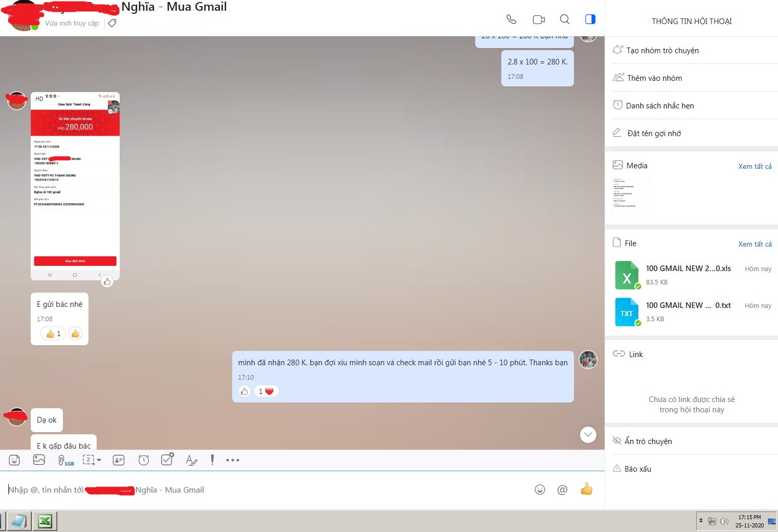Click the message input field
This screenshot has height=532, width=778.
click(x=266, y=490)
